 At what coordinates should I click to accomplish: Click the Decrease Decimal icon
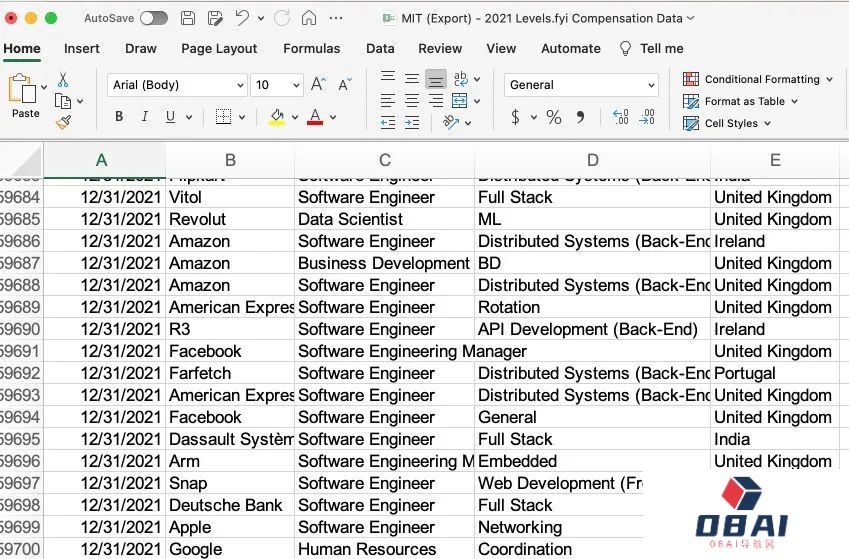click(647, 117)
